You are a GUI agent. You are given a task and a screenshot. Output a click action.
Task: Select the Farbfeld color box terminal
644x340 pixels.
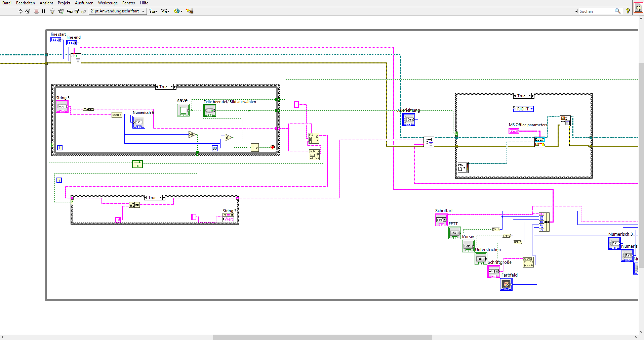point(506,284)
